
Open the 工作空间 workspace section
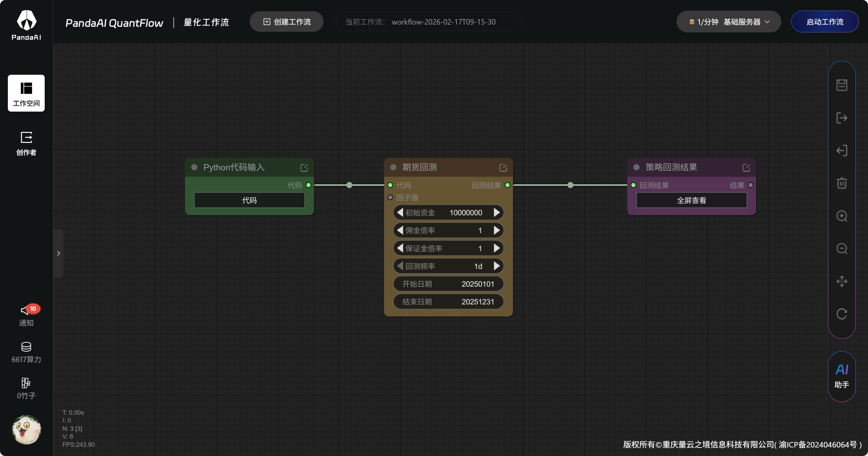pyautogui.click(x=26, y=93)
